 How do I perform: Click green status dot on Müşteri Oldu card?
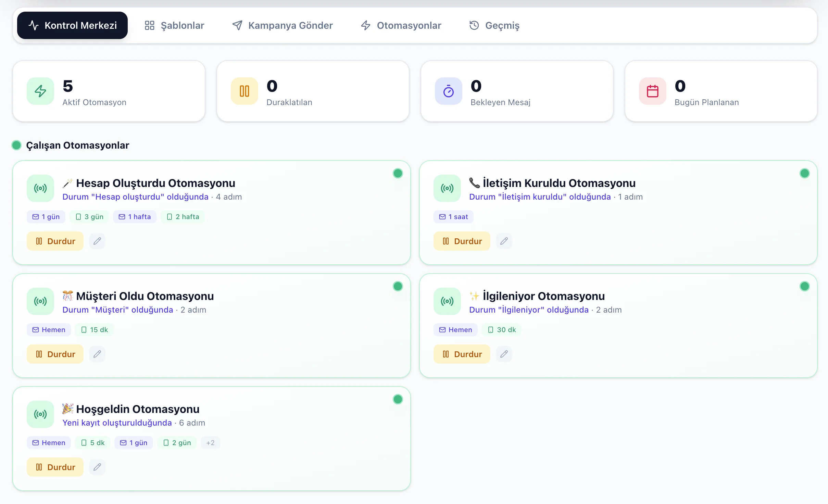pyautogui.click(x=398, y=286)
